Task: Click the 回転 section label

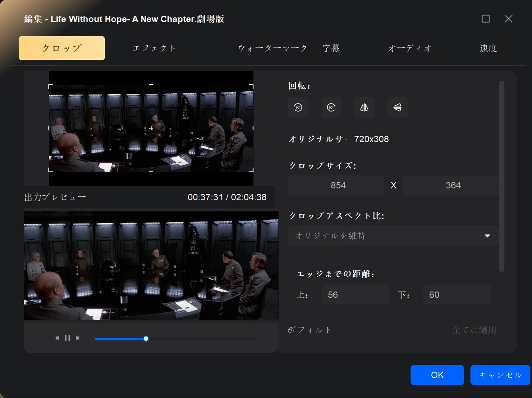Action: coord(300,86)
